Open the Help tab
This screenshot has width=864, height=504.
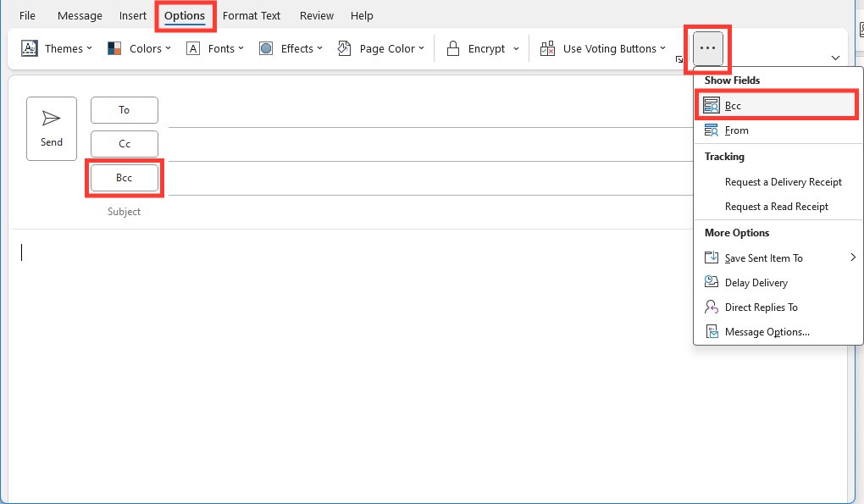pyautogui.click(x=362, y=16)
